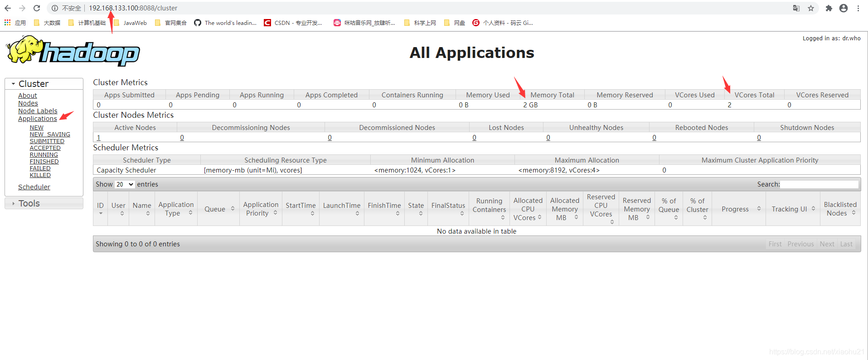Image resolution: width=868 pixels, height=360 pixels.
Task: Filter applications by NEW_SAVING state
Action: point(50,134)
